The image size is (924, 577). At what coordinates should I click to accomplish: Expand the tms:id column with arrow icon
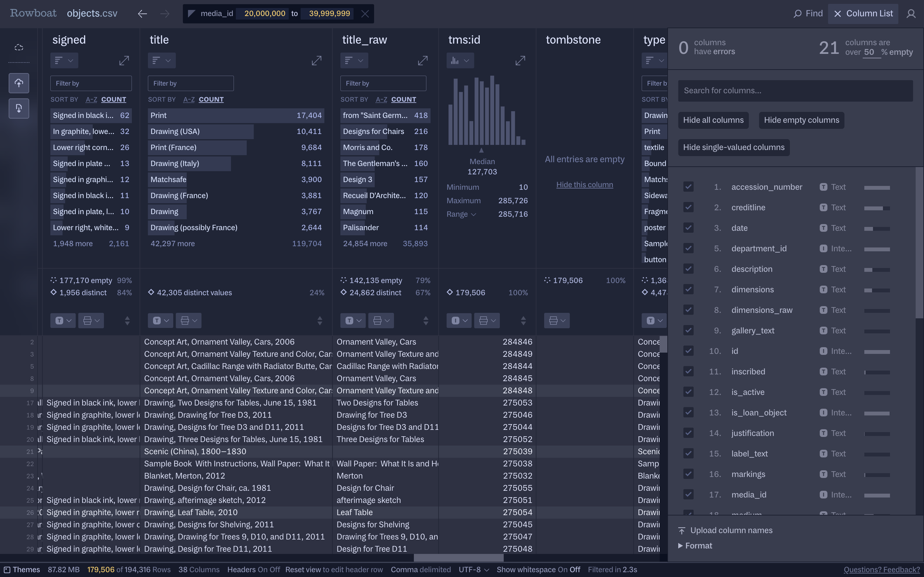click(x=520, y=61)
